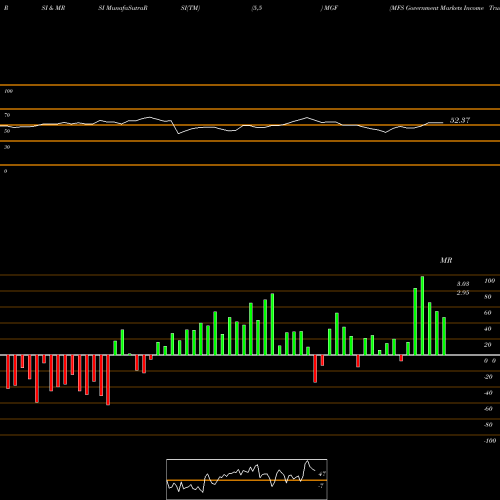Click the 3.03 value beside the bar chart

[463, 284]
